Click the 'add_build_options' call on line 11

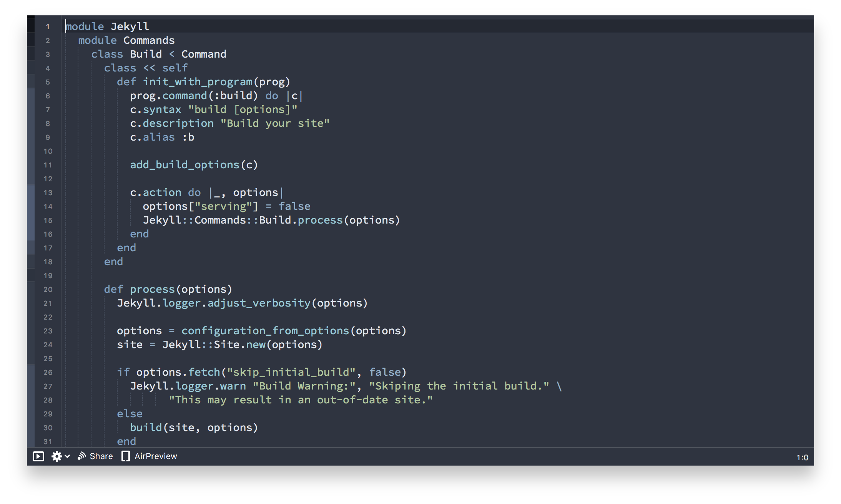(x=184, y=165)
